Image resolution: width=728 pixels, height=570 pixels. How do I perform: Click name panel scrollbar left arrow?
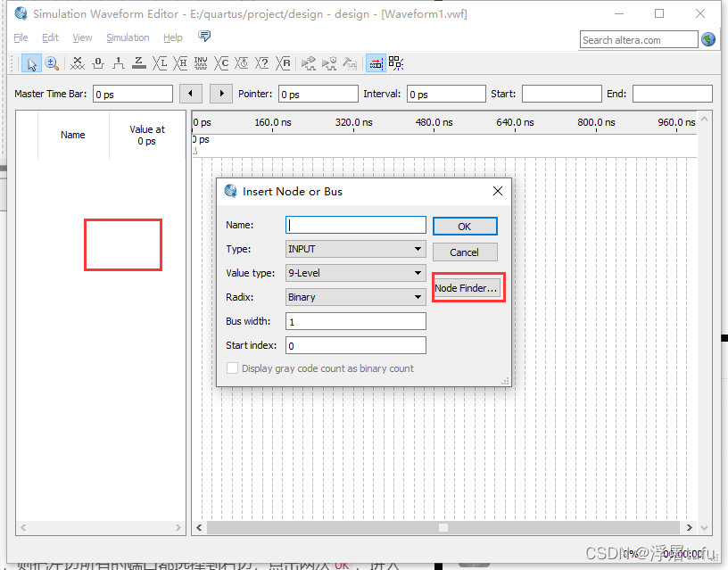pyautogui.click(x=23, y=528)
